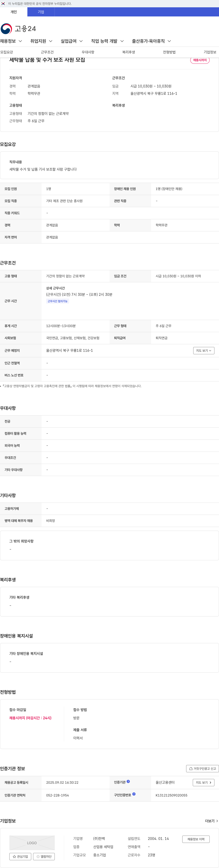Image resolution: width=219 pixels, height=868 pixels.
Task: Click the 채용시까지 status badge
Action: 200,60
